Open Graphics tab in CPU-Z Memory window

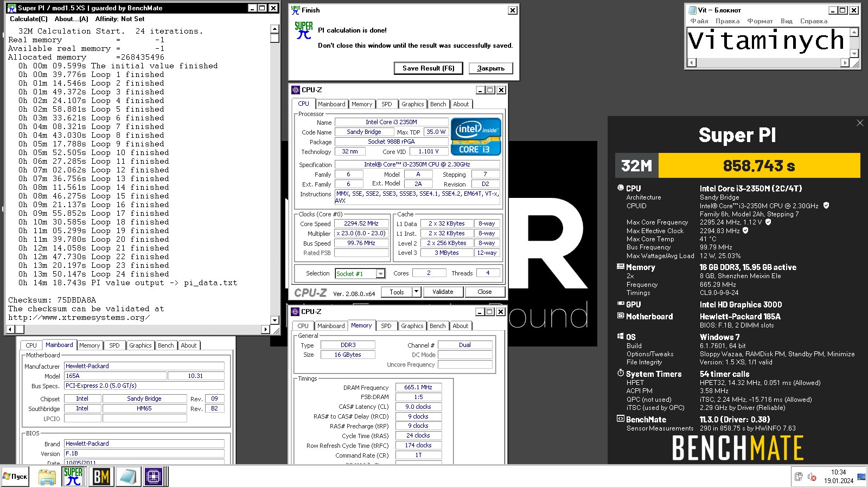(x=412, y=326)
